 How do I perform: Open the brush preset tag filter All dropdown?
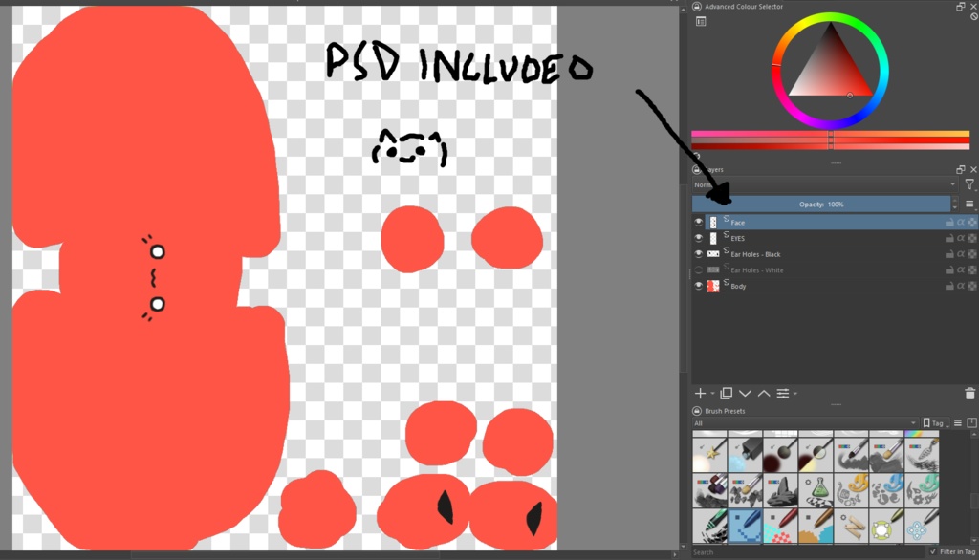(805, 423)
